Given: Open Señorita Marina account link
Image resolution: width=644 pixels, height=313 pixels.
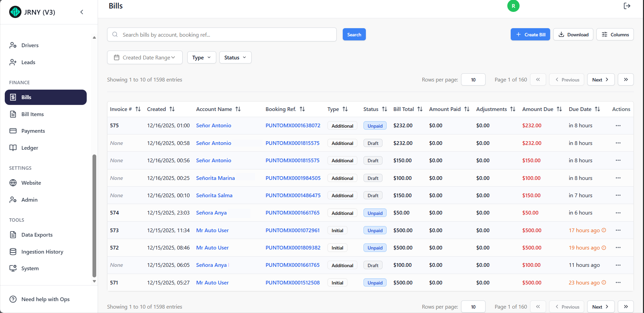Looking at the screenshot, I should (x=215, y=178).
